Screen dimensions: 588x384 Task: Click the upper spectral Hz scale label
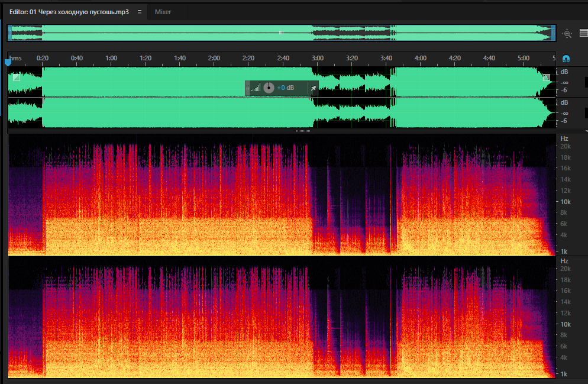point(564,138)
